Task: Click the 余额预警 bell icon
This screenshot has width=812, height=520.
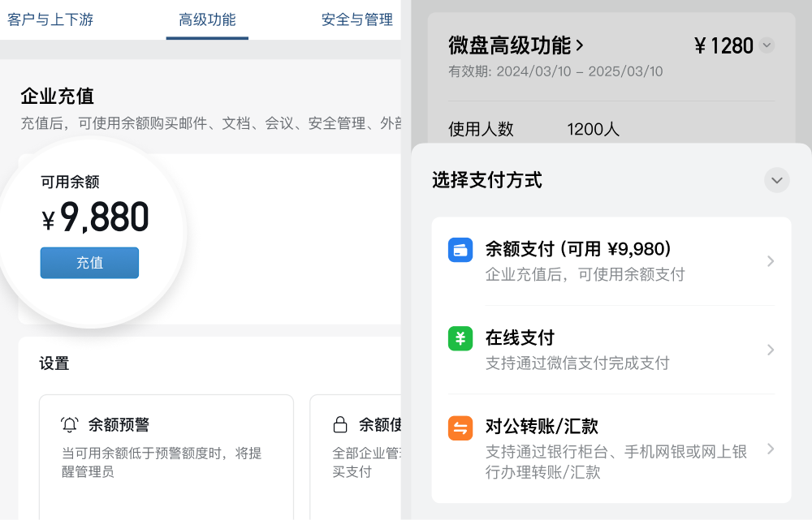Action: (69, 425)
